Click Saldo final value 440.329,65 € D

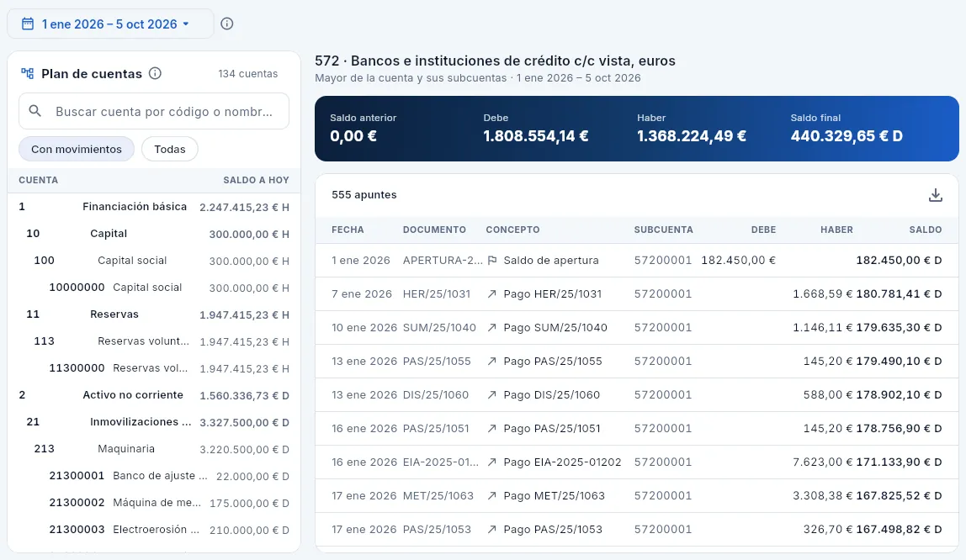point(847,136)
